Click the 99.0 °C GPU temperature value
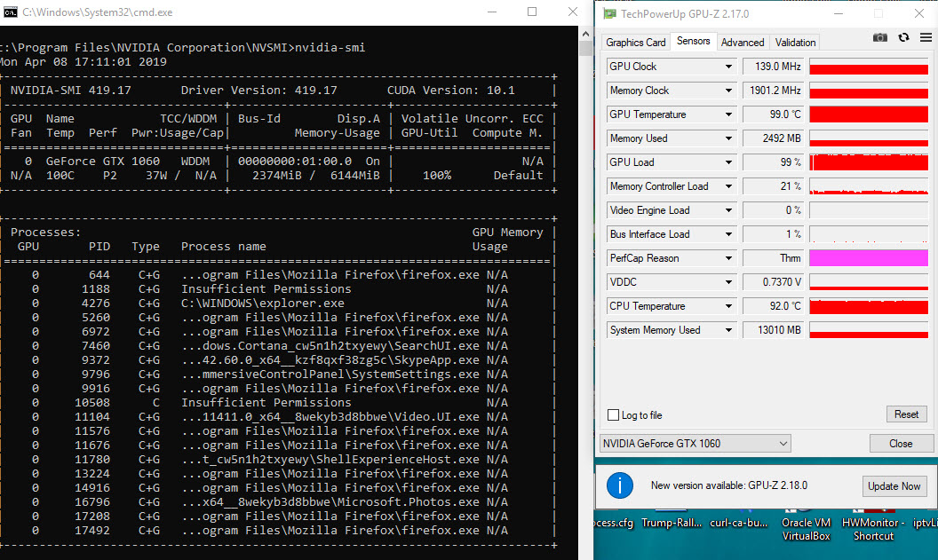This screenshot has height=560, width=938. [x=774, y=114]
